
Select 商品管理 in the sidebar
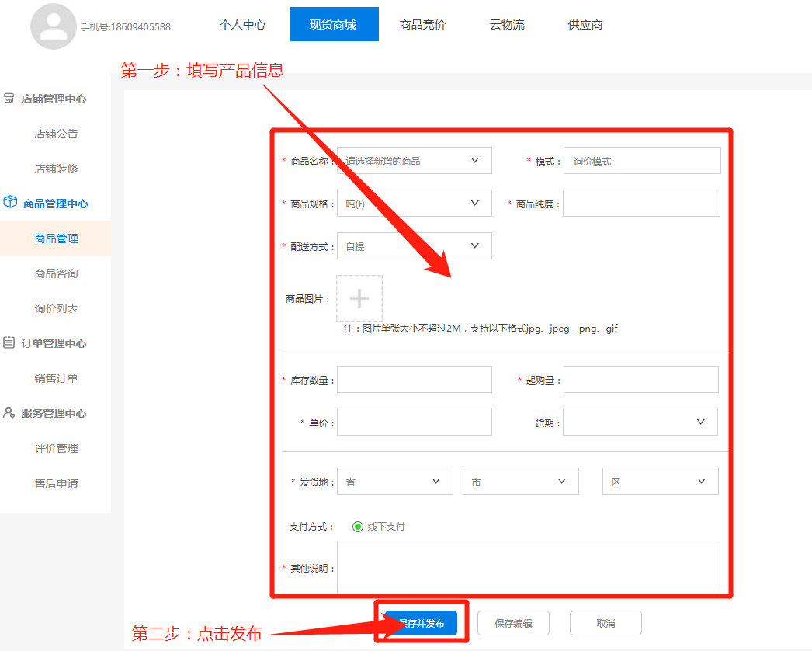click(x=56, y=238)
